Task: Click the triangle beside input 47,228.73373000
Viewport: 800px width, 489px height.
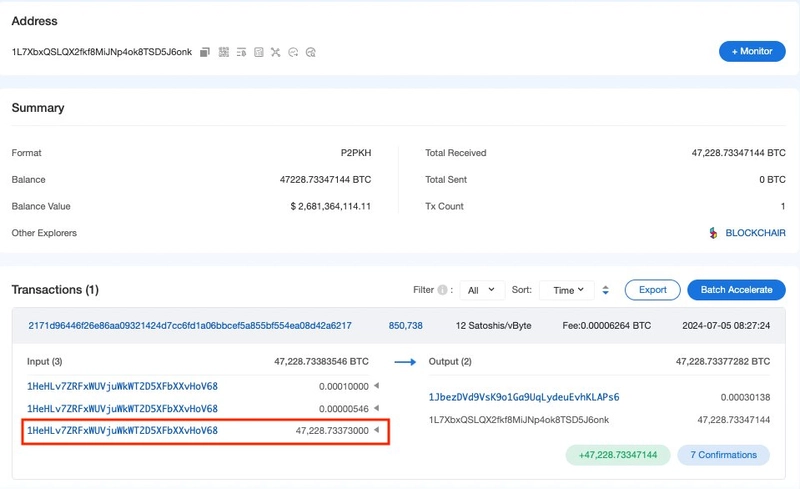Action: (377, 431)
